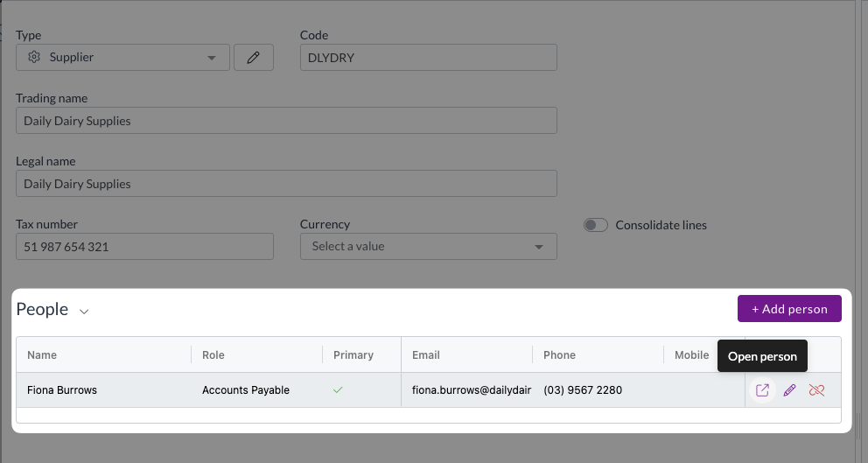The height and width of the screenshot is (463, 868).
Task: Click the People section heading
Action: point(42,309)
